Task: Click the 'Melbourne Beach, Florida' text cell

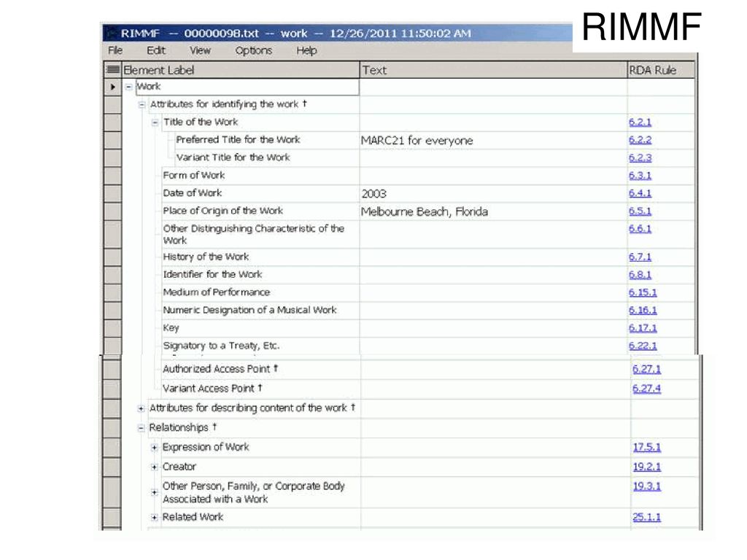Action: click(493, 211)
